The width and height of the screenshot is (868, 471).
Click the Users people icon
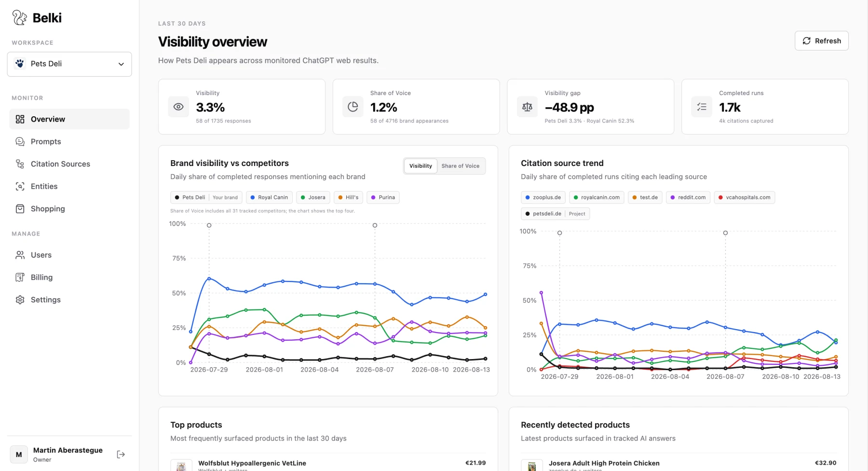(x=20, y=255)
